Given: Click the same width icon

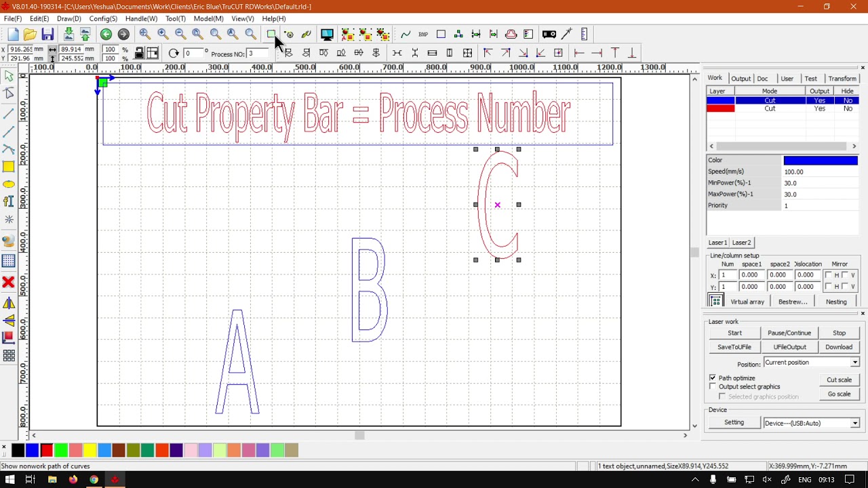Looking at the screenshot, I should pos(432,53).
